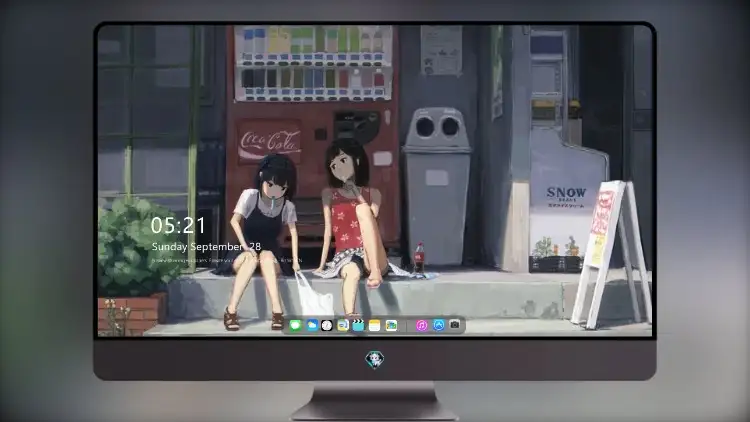Open the Notes app in the dock
Viewport: 750px width, 422px height.
[375, 326]
